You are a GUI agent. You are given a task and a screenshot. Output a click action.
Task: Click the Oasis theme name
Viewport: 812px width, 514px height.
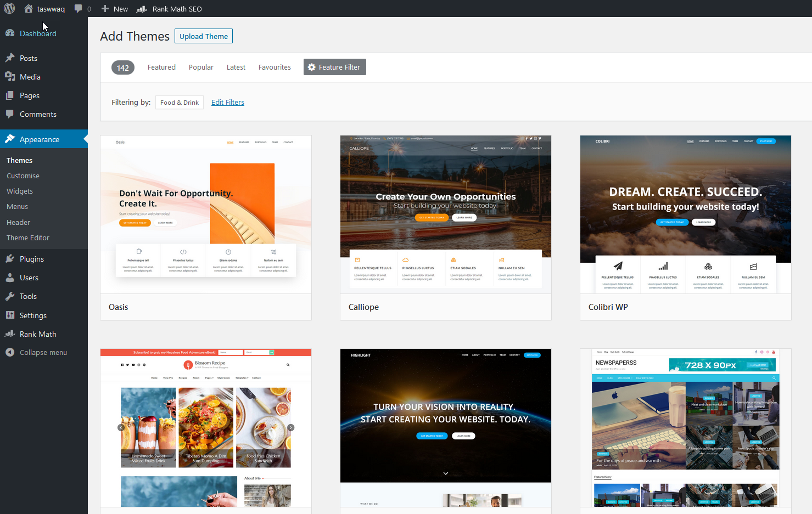[x=118, y=307]
